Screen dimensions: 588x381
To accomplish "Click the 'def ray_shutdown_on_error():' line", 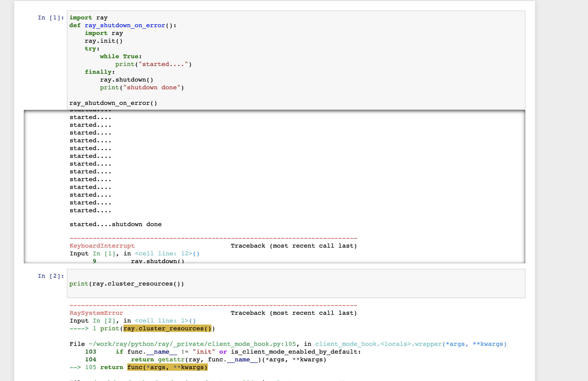I will coord(123,25).
